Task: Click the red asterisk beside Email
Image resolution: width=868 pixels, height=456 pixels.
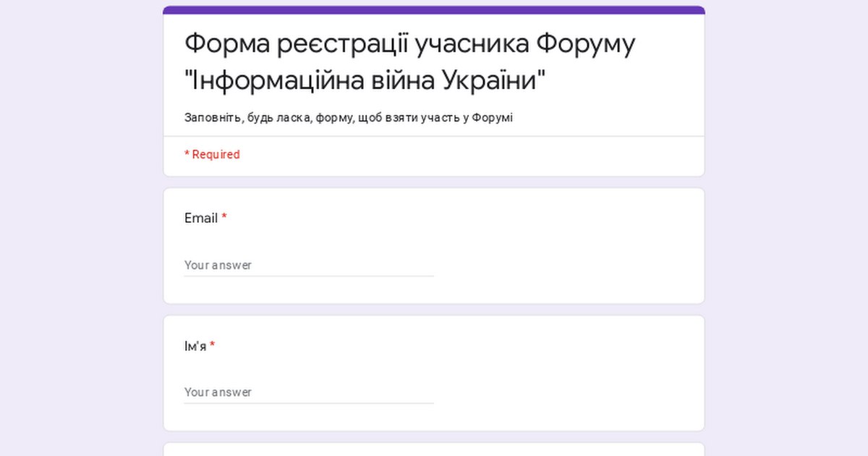Action: coord(224,218)
